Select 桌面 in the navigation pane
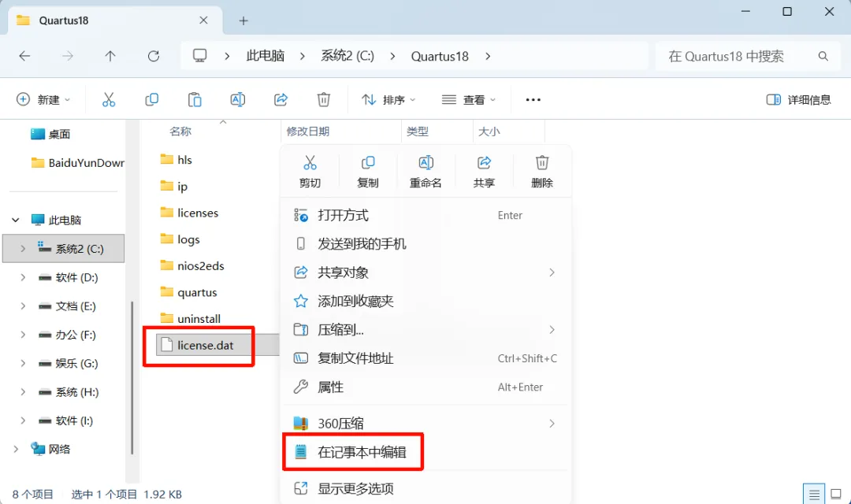 (50, 134)
